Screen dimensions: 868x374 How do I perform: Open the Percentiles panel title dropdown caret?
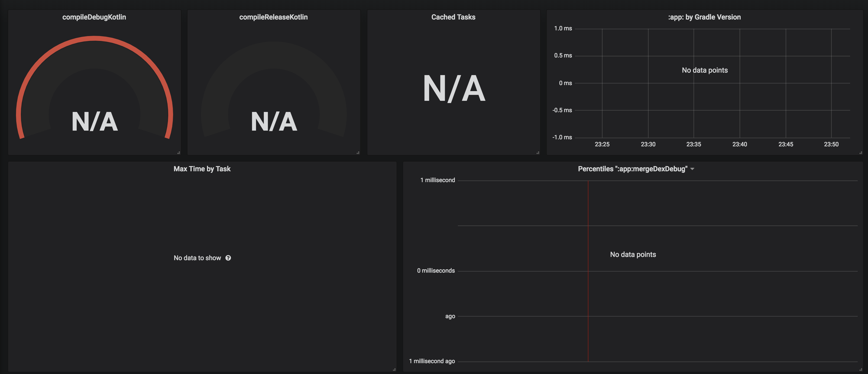[692, 169]
